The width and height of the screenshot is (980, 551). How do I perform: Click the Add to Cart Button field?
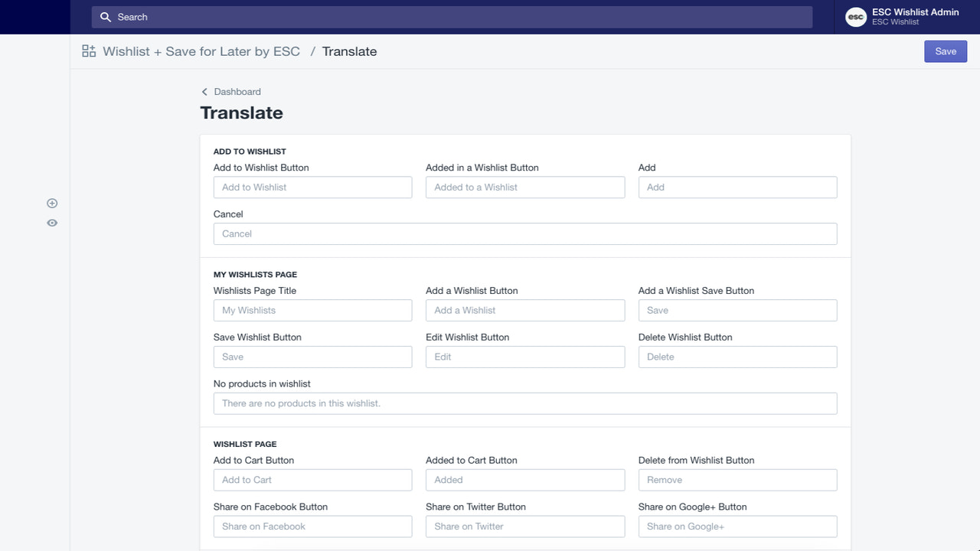coord(312,480)
